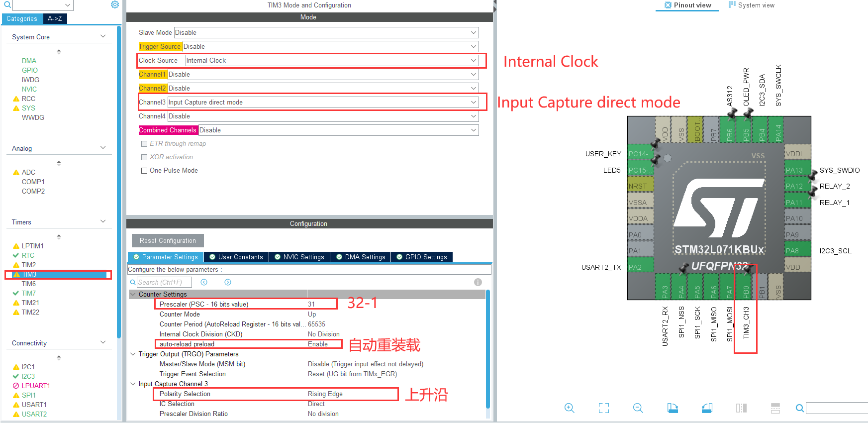The image size is (868, 424).
Task: Select ADC under Analog
Action: tap(28, 172)
